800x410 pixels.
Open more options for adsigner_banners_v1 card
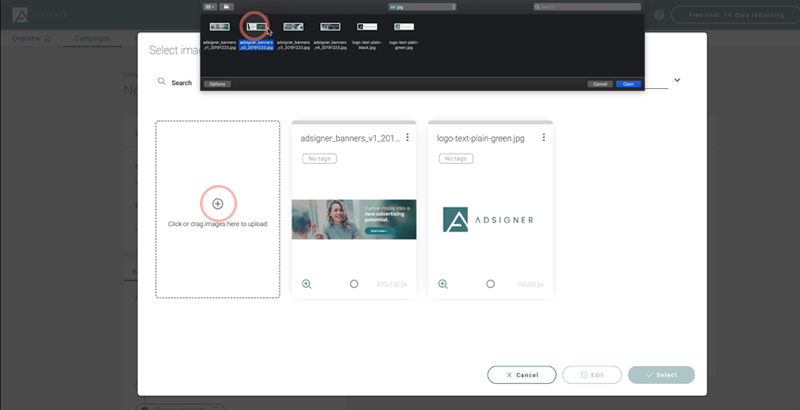(407, 137)
